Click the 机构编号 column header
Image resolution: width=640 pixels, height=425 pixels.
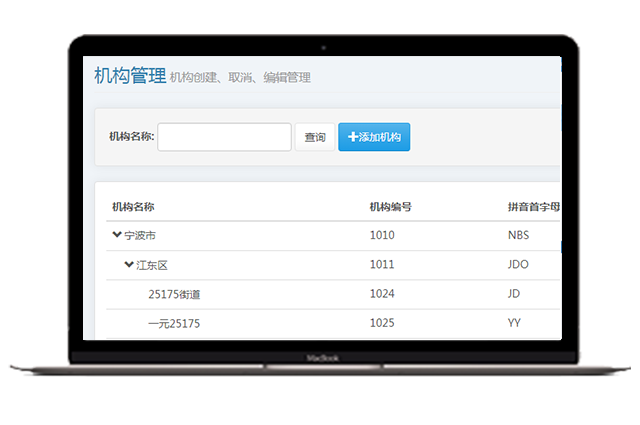point(390,207)
